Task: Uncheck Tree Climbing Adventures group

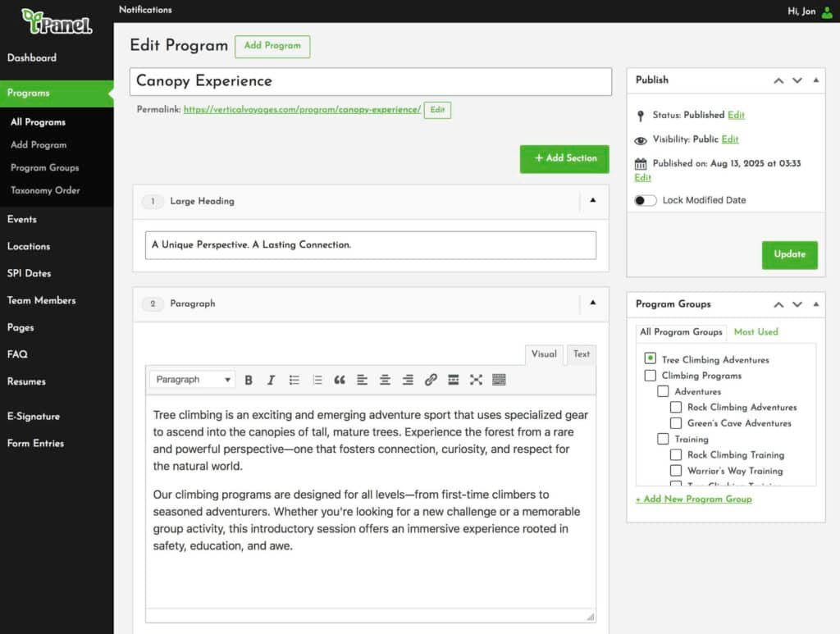Action: pyautogui.click(x=650, y=358)
